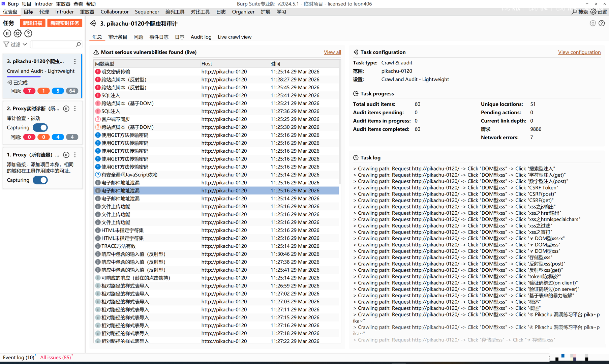Screen dimensions: 609x364
Task: Click the task 3 progress bar under Crawl and Audit
Action: (24, 77)
